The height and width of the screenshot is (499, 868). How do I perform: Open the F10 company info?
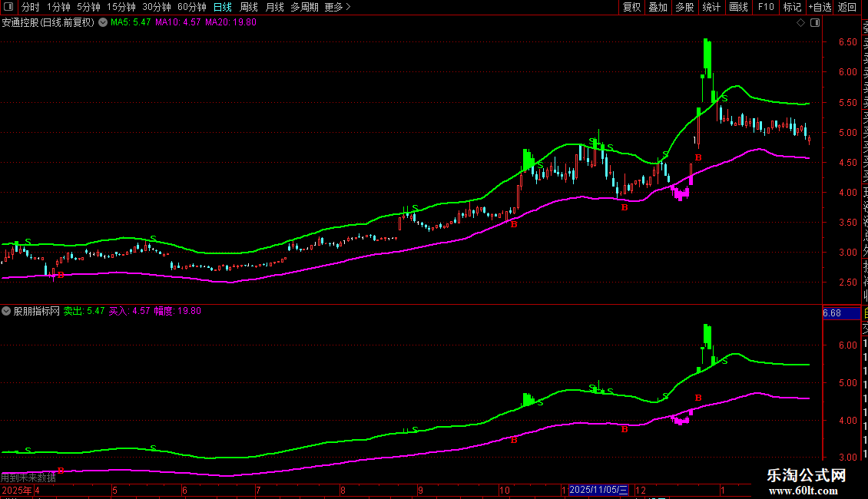click(766, 7)
